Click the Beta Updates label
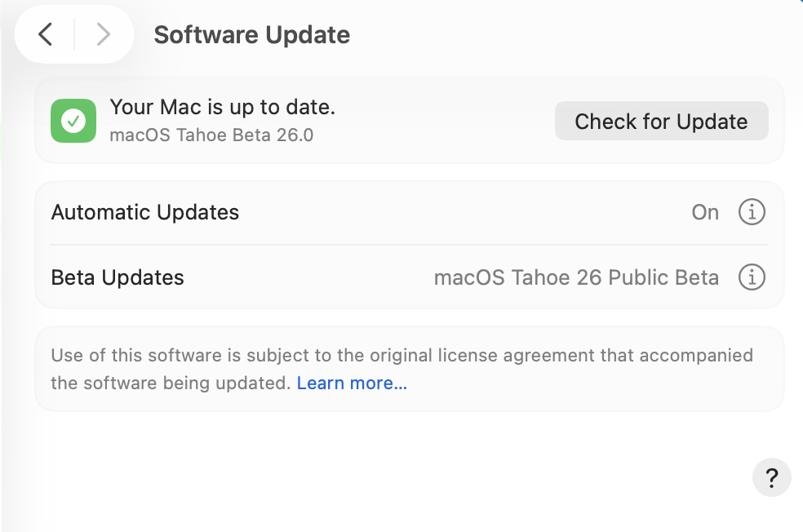The width and height of the screenshot is (803, 532). click(x=118, y=277)
